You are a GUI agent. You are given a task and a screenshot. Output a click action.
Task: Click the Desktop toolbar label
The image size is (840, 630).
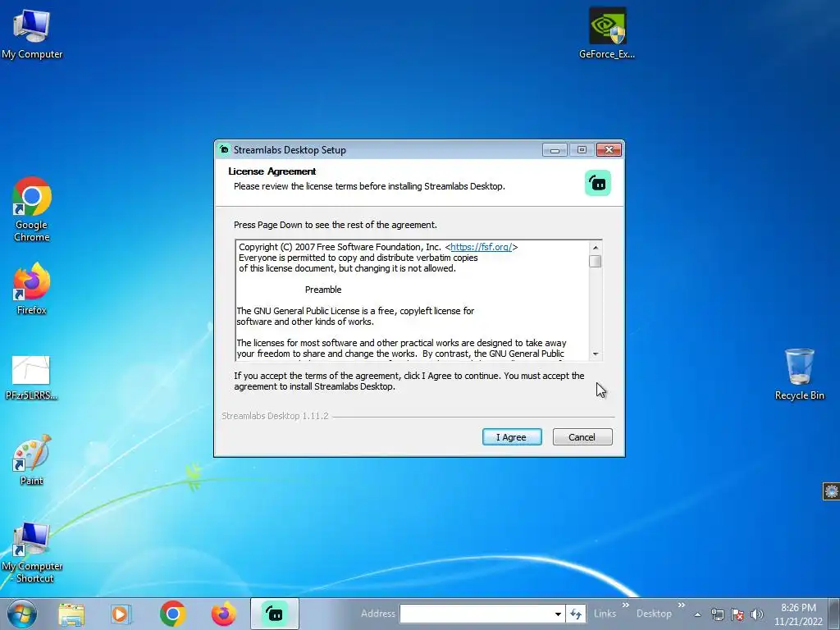click(x=654, y=614)
